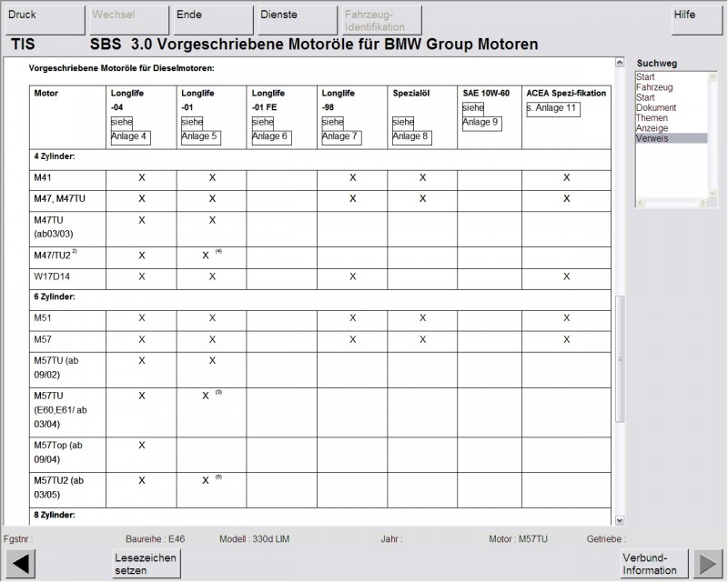The height and width of the screenshot is (582, 728).
Task: Open the Anlage 5 link under Longlife-01
Action: [201, 137]
